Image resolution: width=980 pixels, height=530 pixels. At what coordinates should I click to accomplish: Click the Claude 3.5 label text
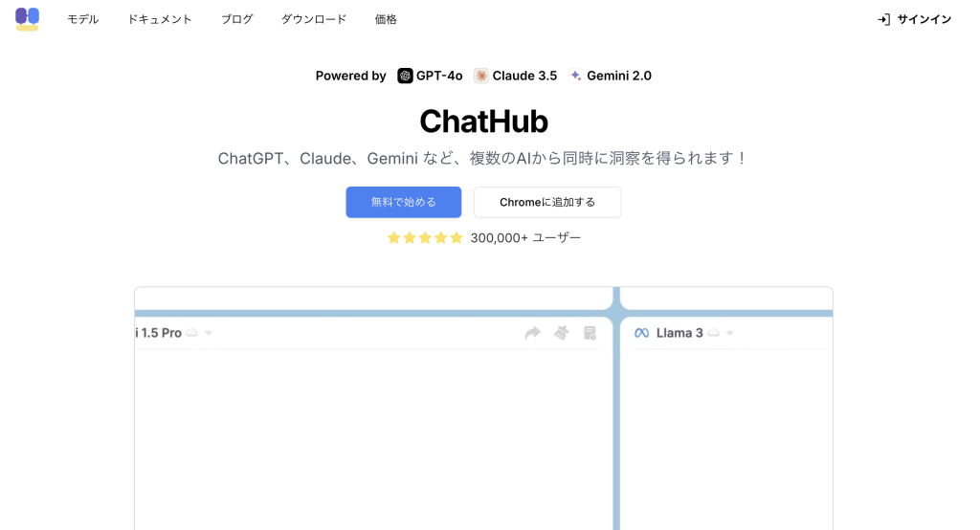524,76
